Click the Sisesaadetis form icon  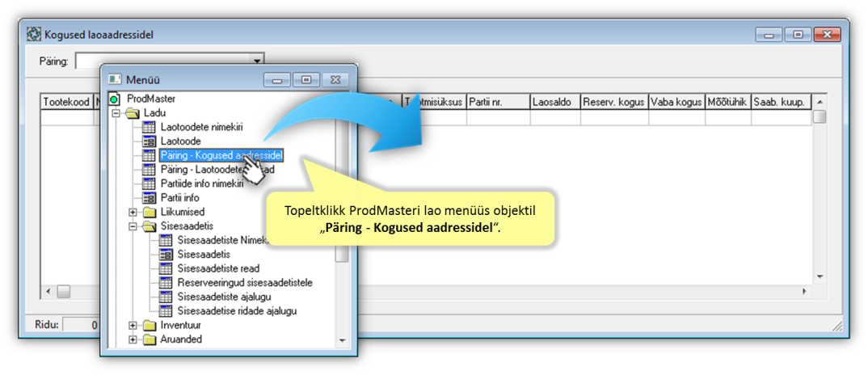[166, 255]
